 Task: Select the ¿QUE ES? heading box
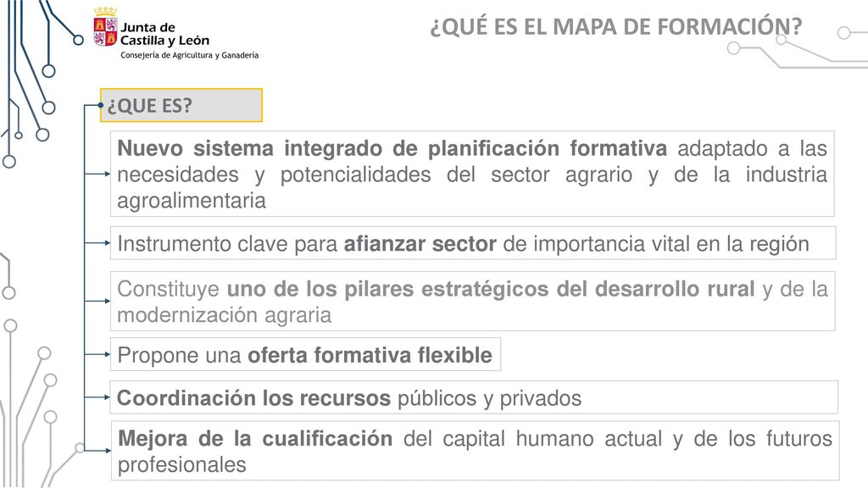click(181, 105)
